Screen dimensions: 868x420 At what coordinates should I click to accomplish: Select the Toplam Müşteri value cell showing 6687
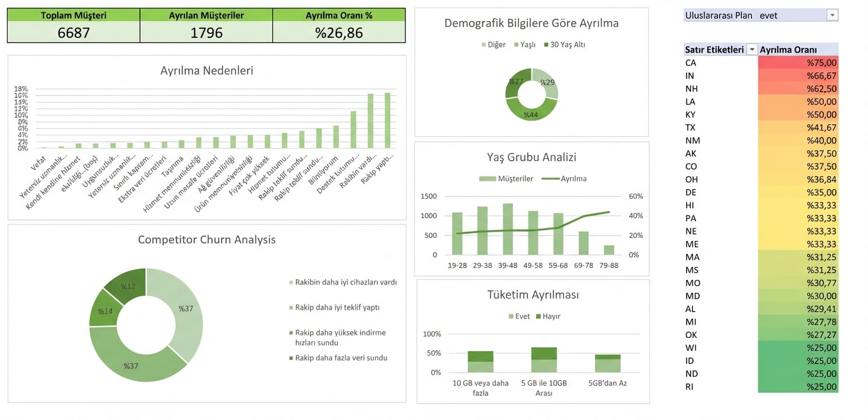click(x=72, y=32)
